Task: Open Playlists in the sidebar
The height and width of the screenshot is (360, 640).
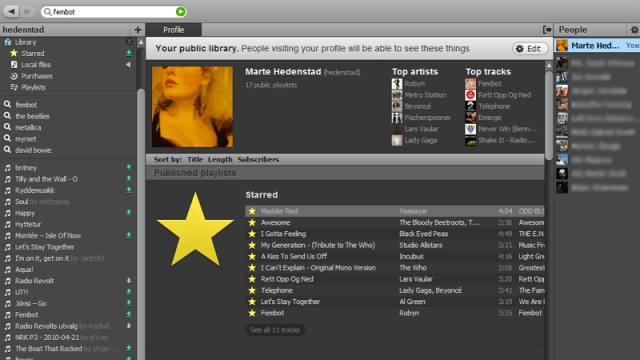Action: 33,87
